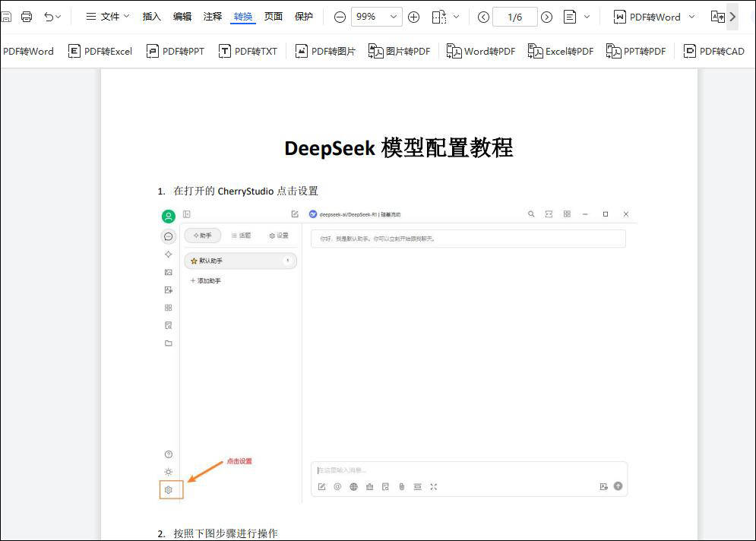Click the page fit layout icon

pyautogui.click(x=439, y=17)
